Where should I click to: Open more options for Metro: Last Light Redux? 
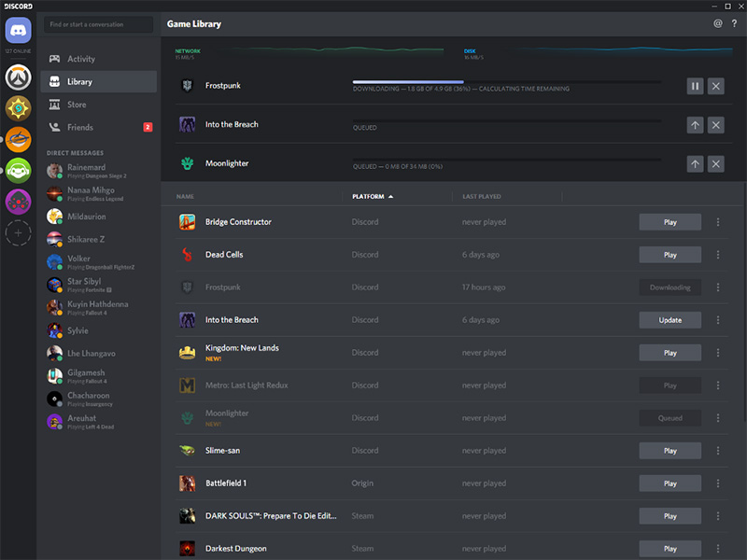tap(718, 385)
